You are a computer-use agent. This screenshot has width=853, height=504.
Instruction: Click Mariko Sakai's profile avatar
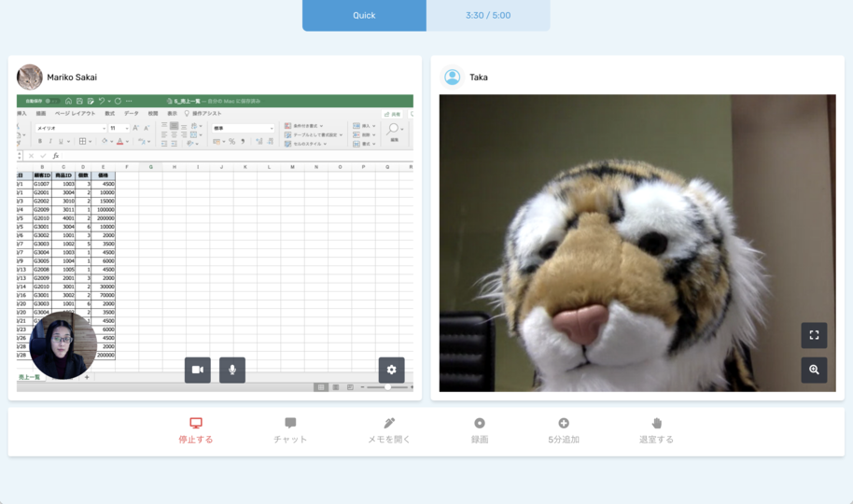(29, 77)
